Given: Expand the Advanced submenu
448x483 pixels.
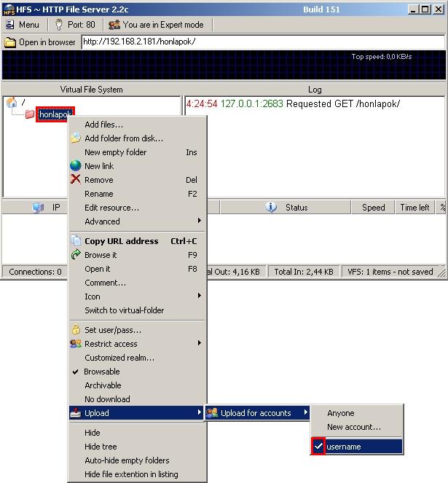Looking at the screenshot, I should (x=137, y=221).
